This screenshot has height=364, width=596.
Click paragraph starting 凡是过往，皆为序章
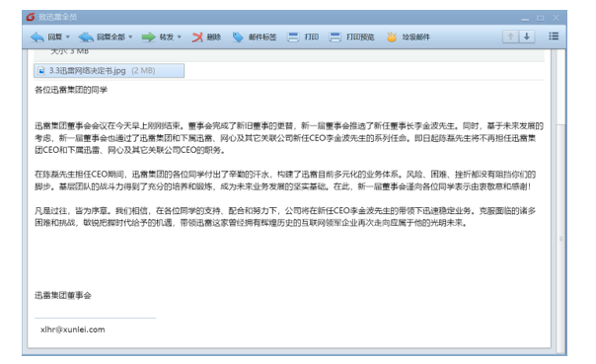pyautogui.click(x=285, y=217)
